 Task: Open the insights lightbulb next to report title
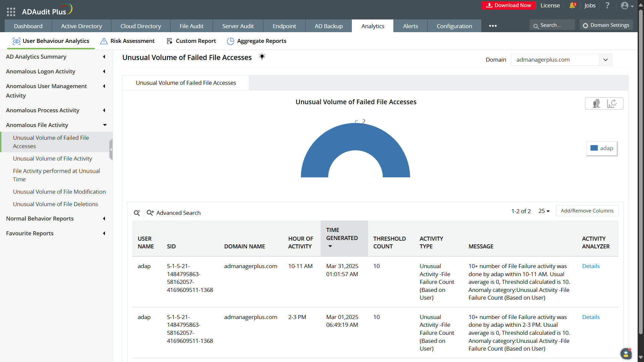coord(262,56)
